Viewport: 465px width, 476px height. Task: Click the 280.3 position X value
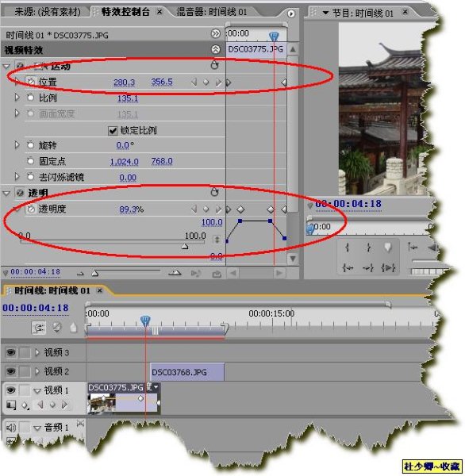[125, 82]
